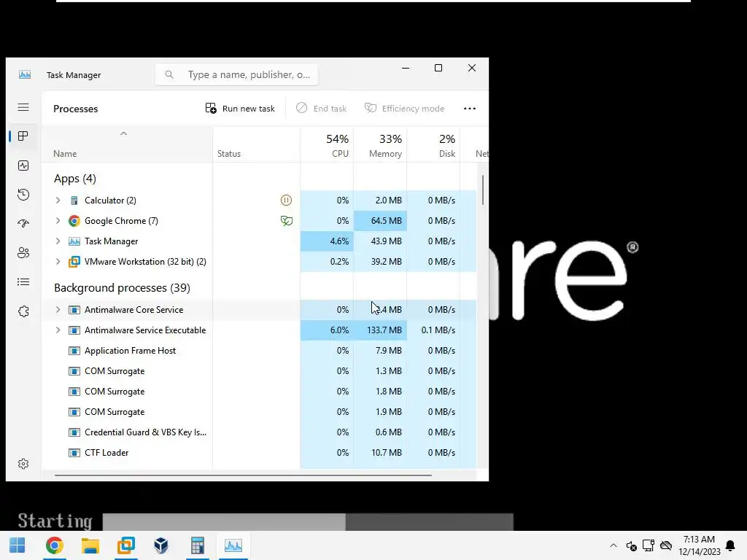Open the notifications bell in system tray
This screenshot has width=747, height=560.
[729, 545]
